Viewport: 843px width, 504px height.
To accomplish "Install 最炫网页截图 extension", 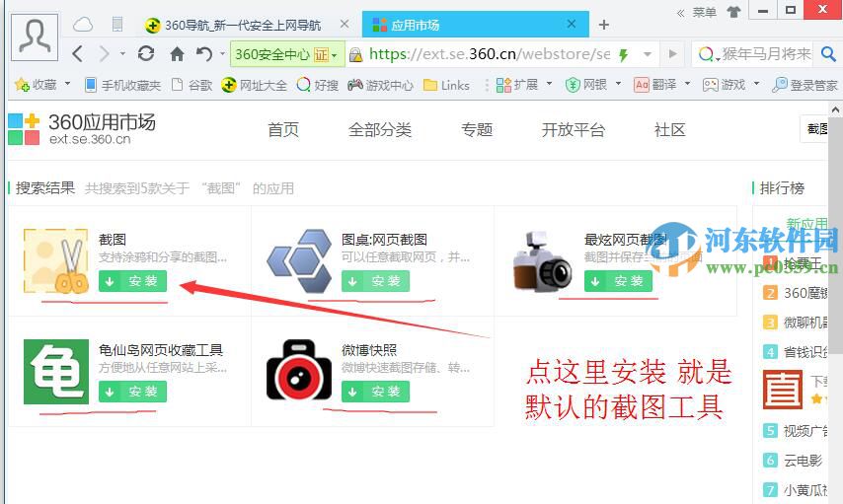I will click(618, 281).
